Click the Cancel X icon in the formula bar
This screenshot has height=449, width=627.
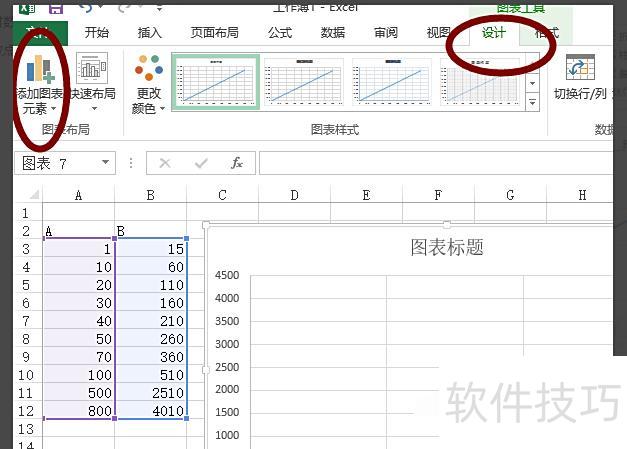click(165, 163)
